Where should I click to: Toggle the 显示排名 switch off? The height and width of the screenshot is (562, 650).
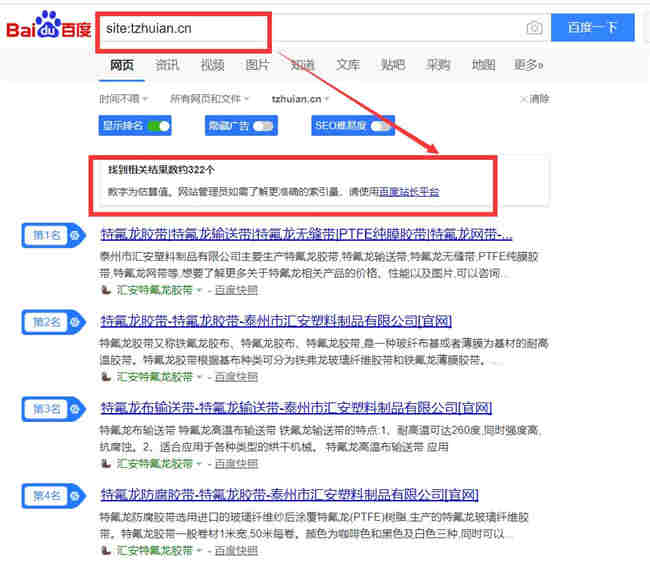(158, 126)
